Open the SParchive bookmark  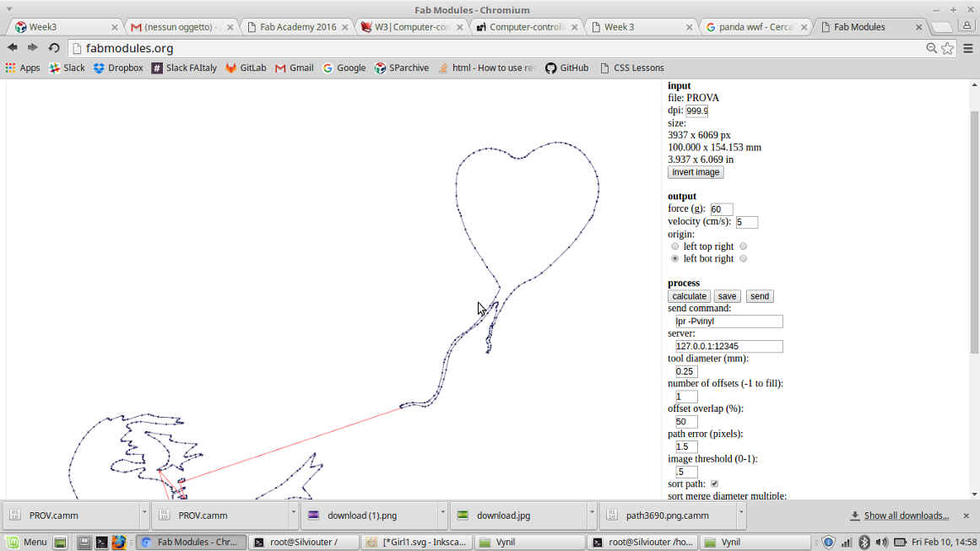tap(401, 68)
